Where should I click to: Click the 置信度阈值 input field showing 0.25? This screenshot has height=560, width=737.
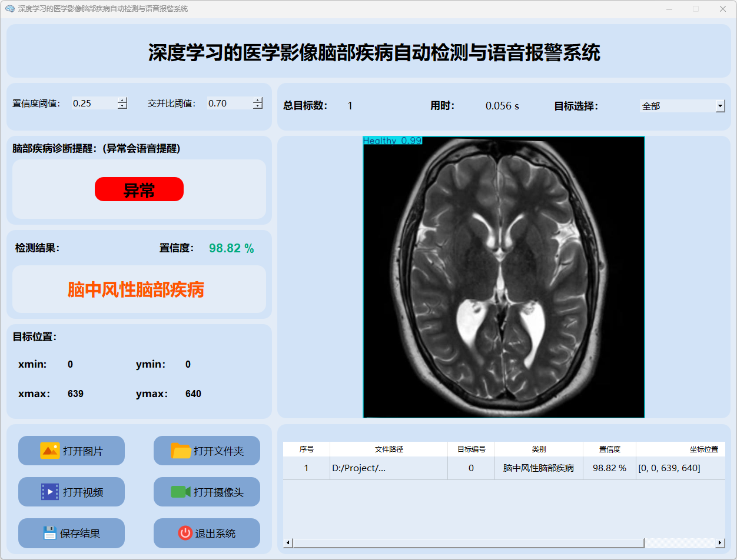(94, 103)
